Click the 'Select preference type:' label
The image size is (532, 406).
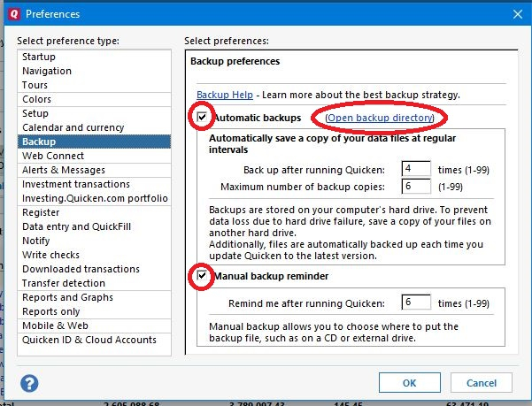pyautogui.click(x=68, y=41)
